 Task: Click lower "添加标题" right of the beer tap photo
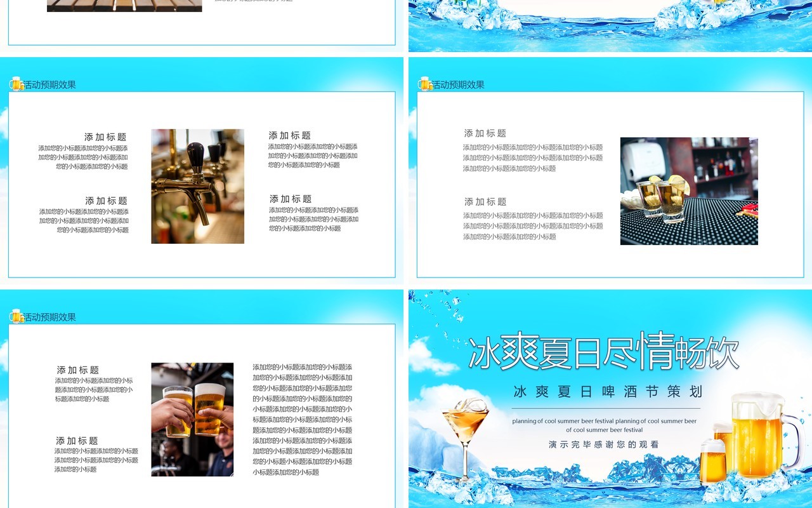coord(291,199)
